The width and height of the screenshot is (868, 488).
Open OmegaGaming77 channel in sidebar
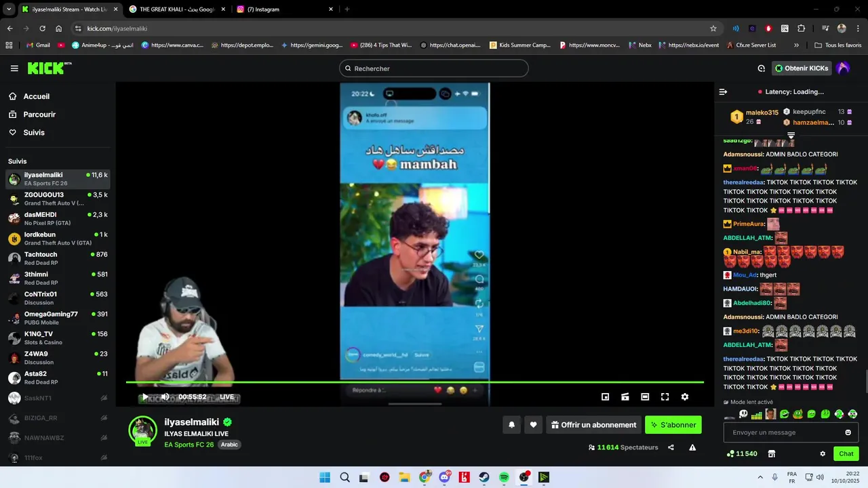[58, 318]
